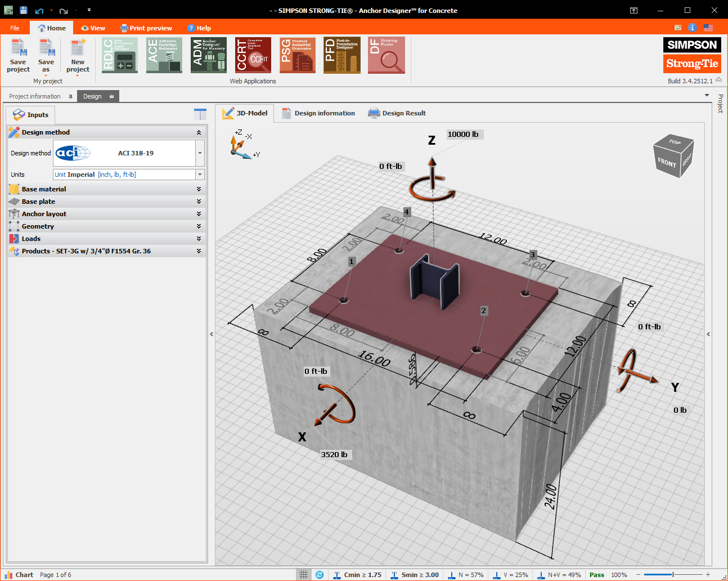Screen dimensions: 728x581
Task: Launch the Anchor Designer for Masonry app
Action: 208,55
